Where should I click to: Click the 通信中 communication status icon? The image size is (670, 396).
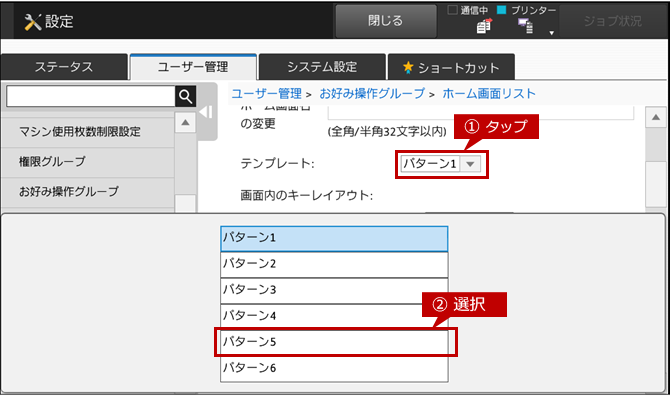click(x=485, y=26)
